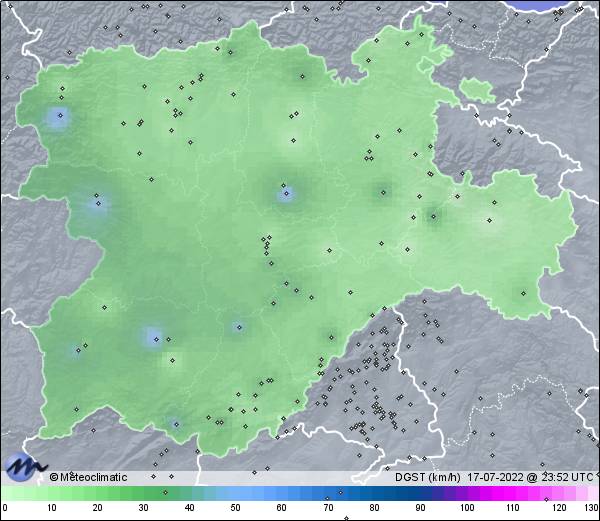
Task: Click the large blue hotspot in southwest area
Action: 152,337
